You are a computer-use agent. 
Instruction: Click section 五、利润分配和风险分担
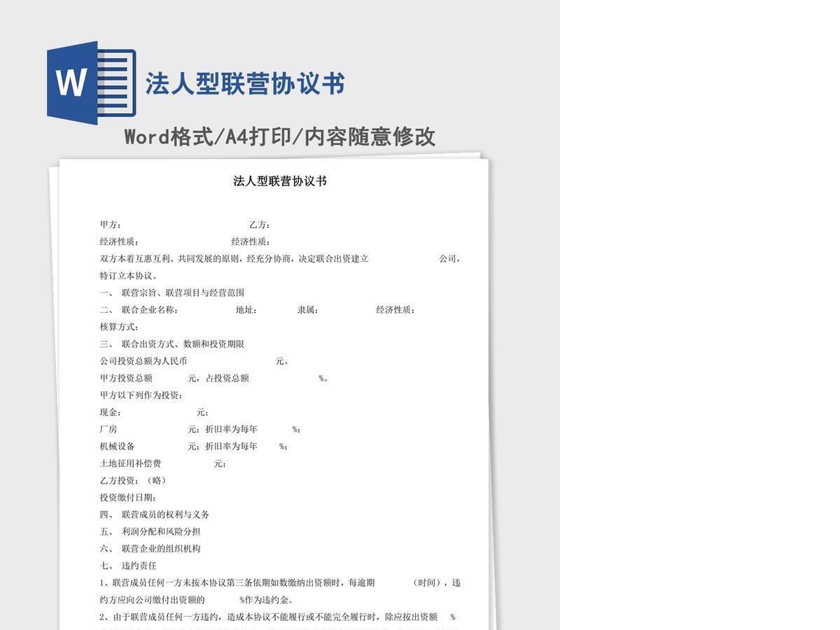(150, 531)
